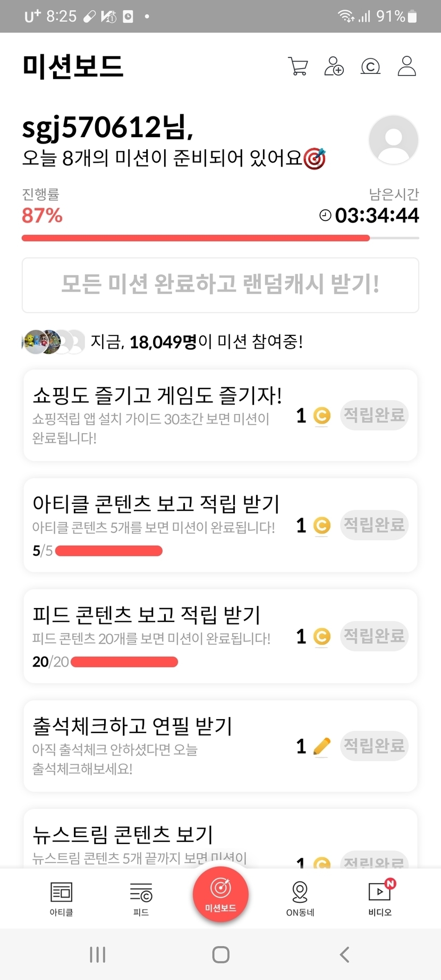Screen dimensions: 441x980
Task: Open the cash coin balance icon
Action: point(370,66)
